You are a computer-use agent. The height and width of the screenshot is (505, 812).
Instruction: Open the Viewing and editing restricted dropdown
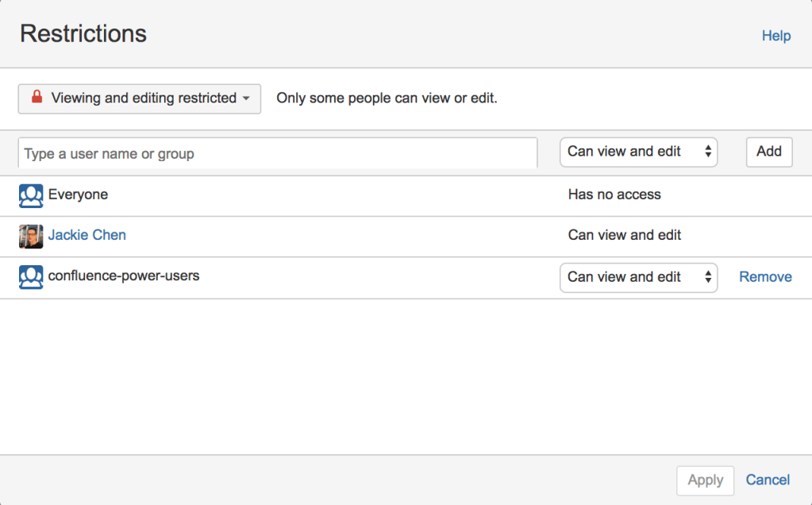[x=139, y=98]
